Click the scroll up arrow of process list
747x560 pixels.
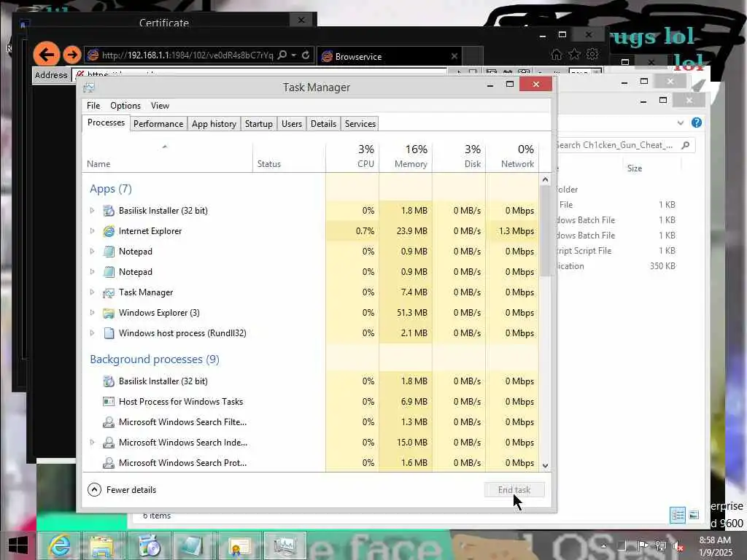coord(545,179)
